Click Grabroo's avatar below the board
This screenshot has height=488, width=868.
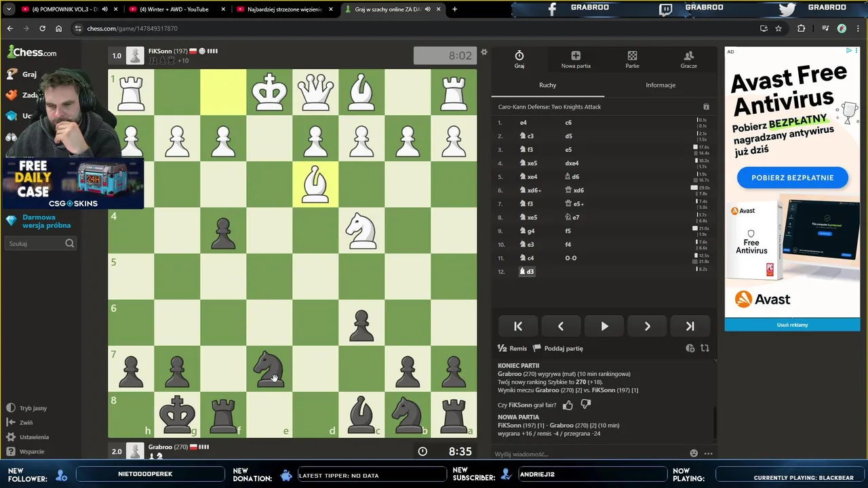tap(136, 451)
